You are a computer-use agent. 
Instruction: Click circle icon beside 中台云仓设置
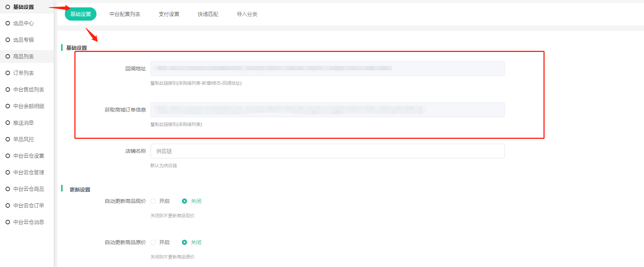(8, 156)
